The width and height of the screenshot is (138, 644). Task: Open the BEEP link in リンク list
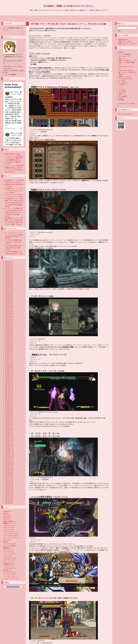(120, 94)
